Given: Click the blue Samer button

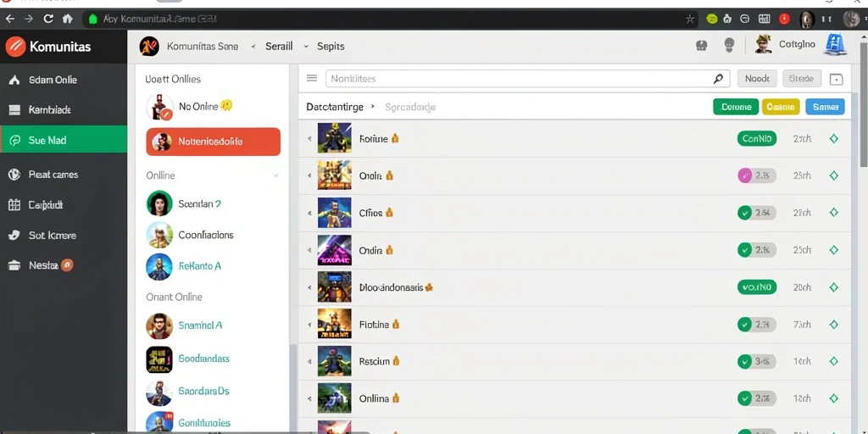Looking at the screenshot, I should point(825,107).
